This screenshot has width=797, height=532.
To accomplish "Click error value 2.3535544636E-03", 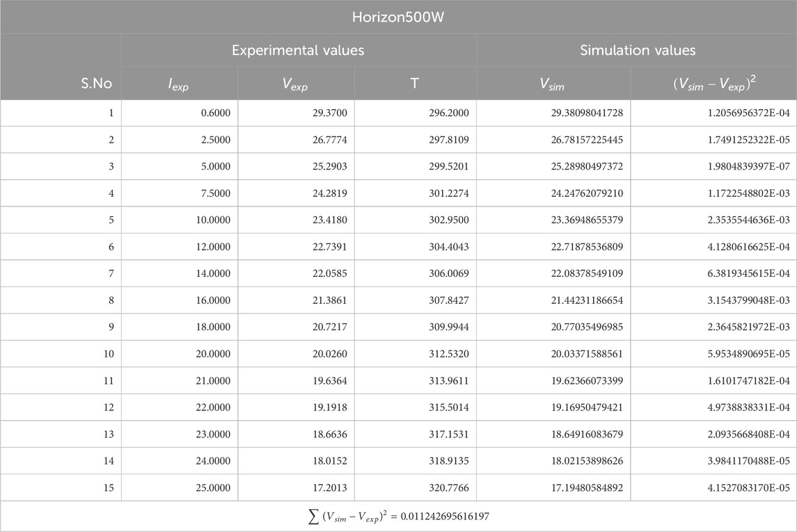I will pyautogui.click(x=749, y=220).
